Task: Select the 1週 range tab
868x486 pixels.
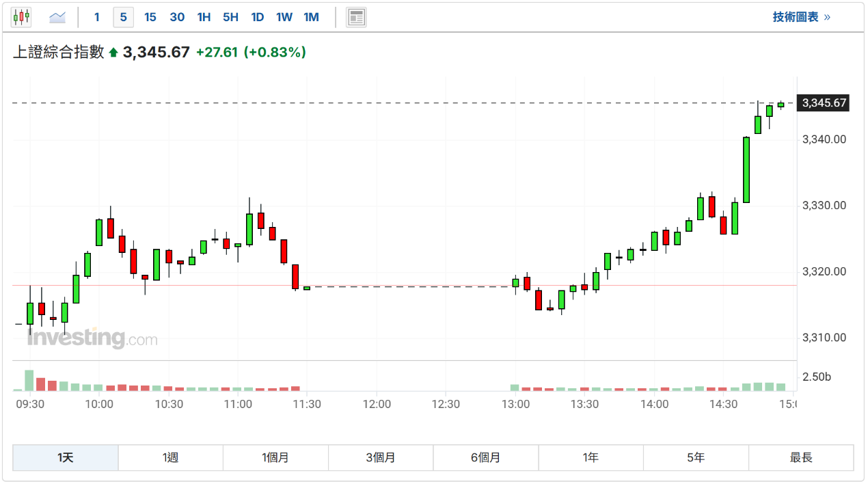Action: point(171,458)
